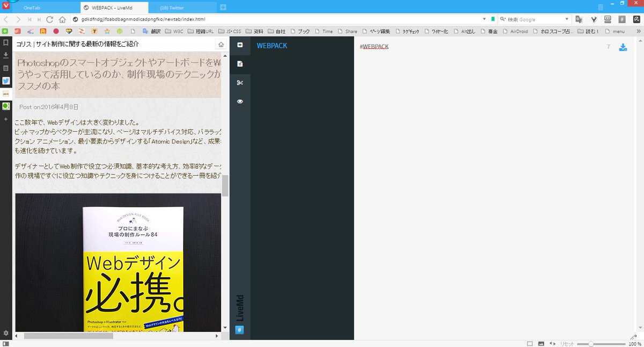Open the Y-shaped extension icon
The width and height of the screenshot is (644, 347).
click(x=594, y=19)
